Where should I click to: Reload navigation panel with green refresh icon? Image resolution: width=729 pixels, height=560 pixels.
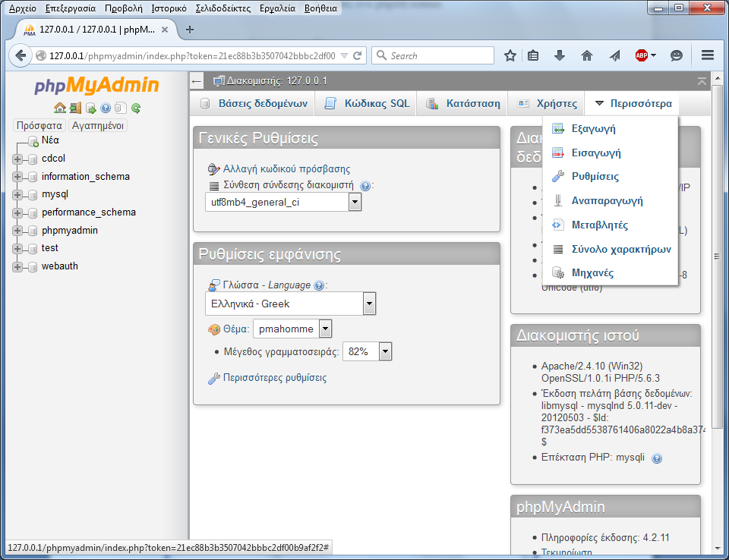pos(136,109)
